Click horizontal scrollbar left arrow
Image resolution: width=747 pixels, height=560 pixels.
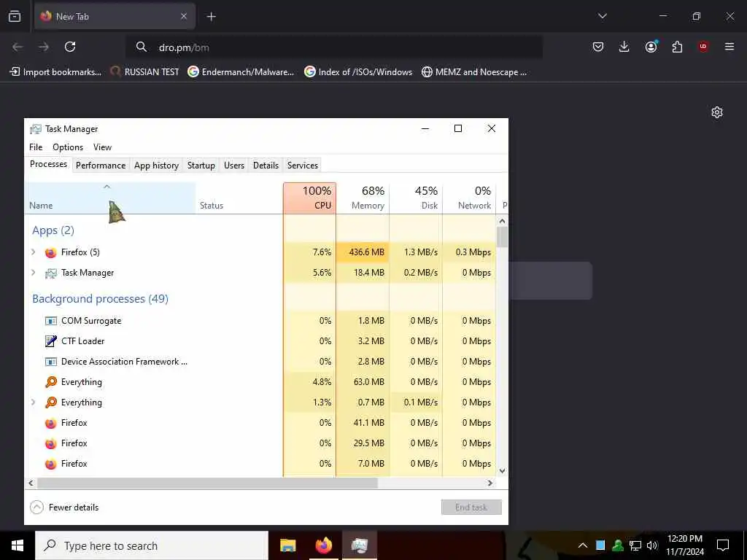[x=31, y=483]
